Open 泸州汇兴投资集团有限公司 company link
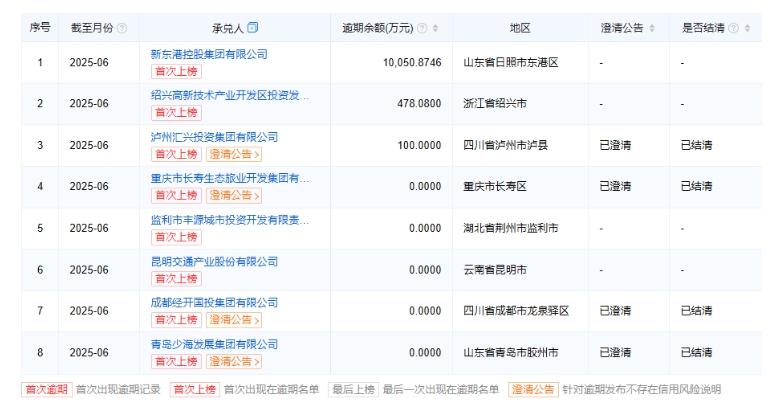This screenshot has width=772, height=411. pyautogui.click(x=214, y=137)
